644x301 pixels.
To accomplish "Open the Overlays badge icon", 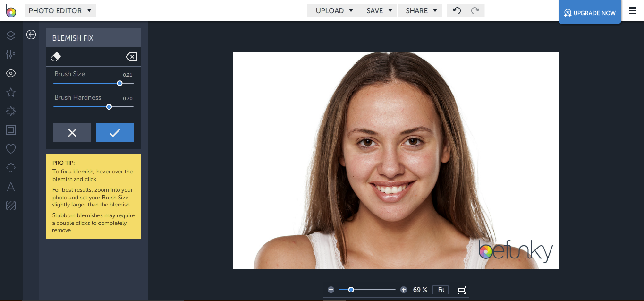I will tap(11, 168).
